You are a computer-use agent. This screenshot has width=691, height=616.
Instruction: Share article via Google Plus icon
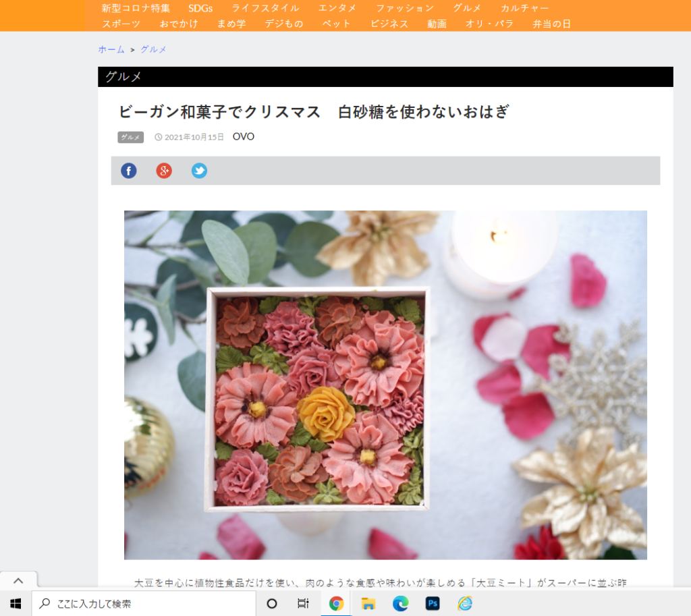pos(164,171)
